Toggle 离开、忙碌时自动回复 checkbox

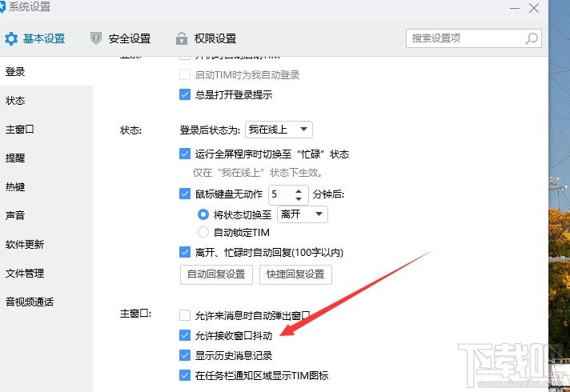point(185,252)
